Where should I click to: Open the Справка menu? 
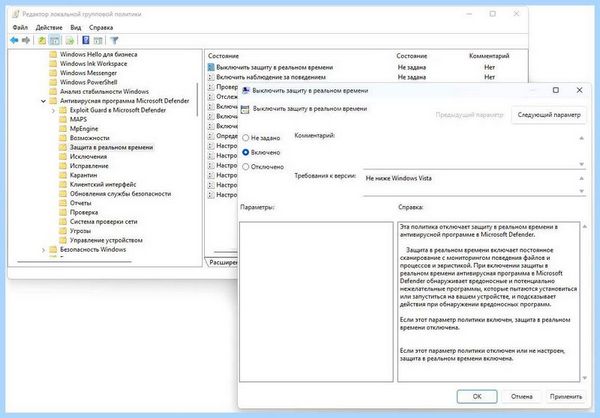(x=101, y=28)
